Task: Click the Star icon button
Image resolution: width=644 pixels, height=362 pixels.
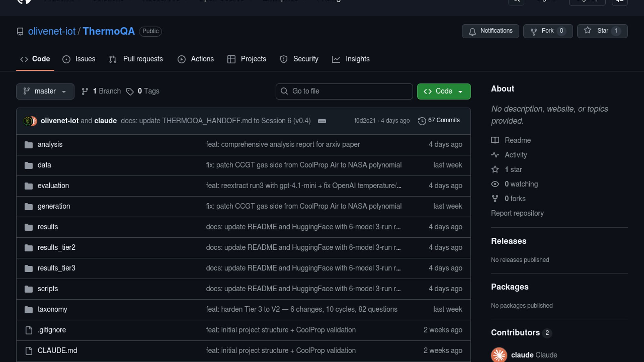Action: (x=588, y=31)
